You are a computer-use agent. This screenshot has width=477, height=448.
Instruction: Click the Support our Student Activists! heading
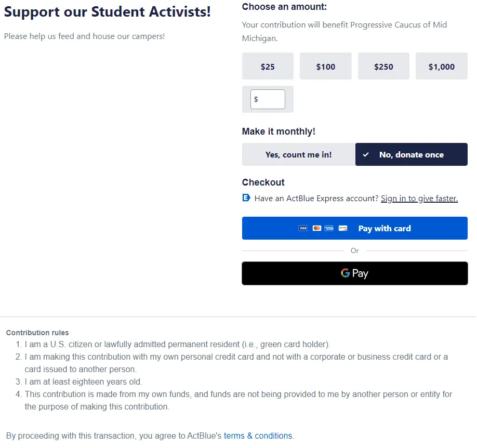click(108, 12)
